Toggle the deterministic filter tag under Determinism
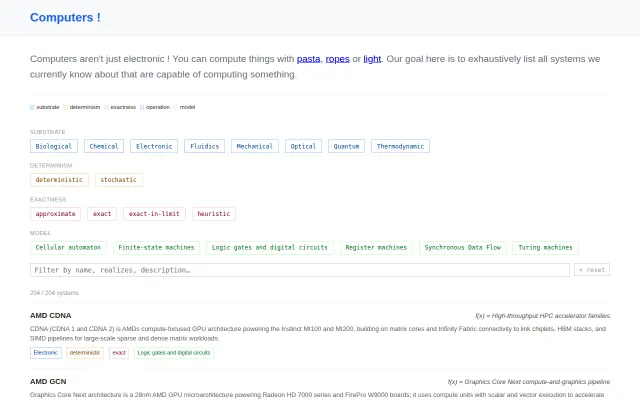 point(59,180)
